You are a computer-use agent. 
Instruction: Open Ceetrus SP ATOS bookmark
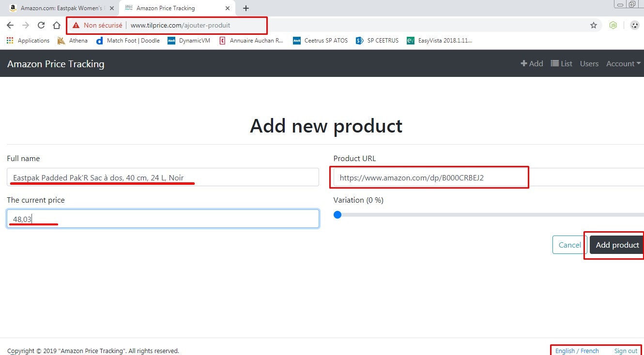(x=321, y=41)
